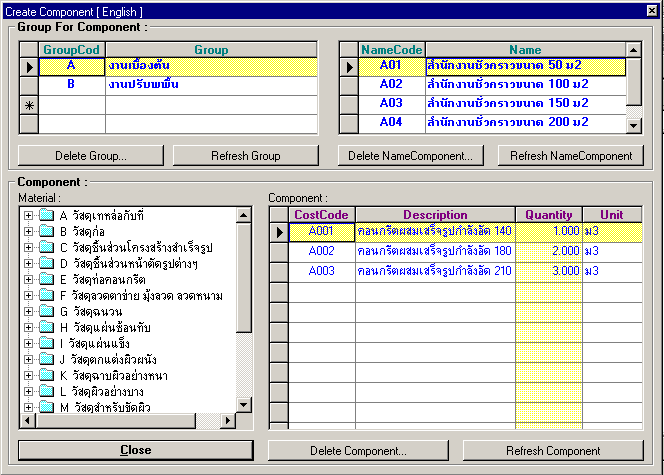This screenshot has height=475, width=664.
Task: Click folder icon of material group L
Action: pos(47,392)
